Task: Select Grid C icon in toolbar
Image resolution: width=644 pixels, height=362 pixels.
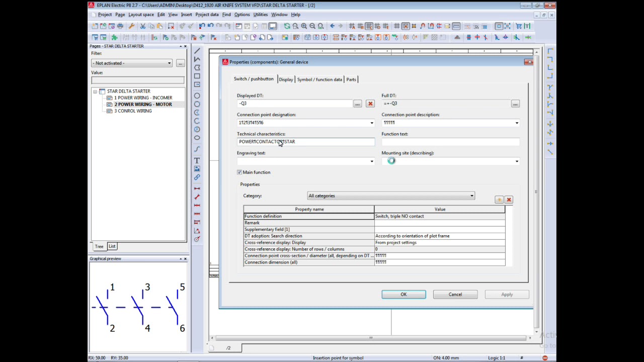Action: [369, 26]
